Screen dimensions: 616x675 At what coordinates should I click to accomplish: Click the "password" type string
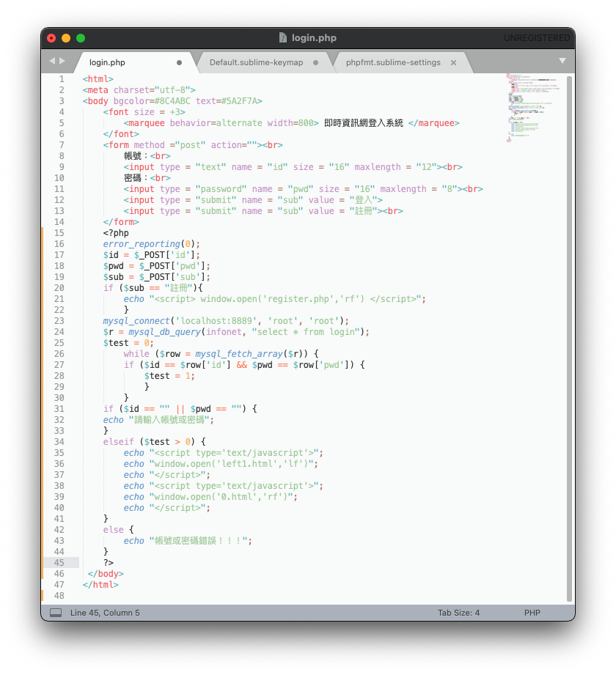pyautogui.click(x=221, y=188)
